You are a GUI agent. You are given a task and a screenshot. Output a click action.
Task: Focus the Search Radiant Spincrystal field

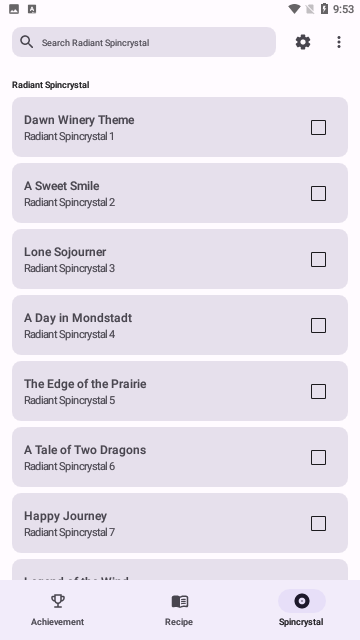tap(144, 42)
